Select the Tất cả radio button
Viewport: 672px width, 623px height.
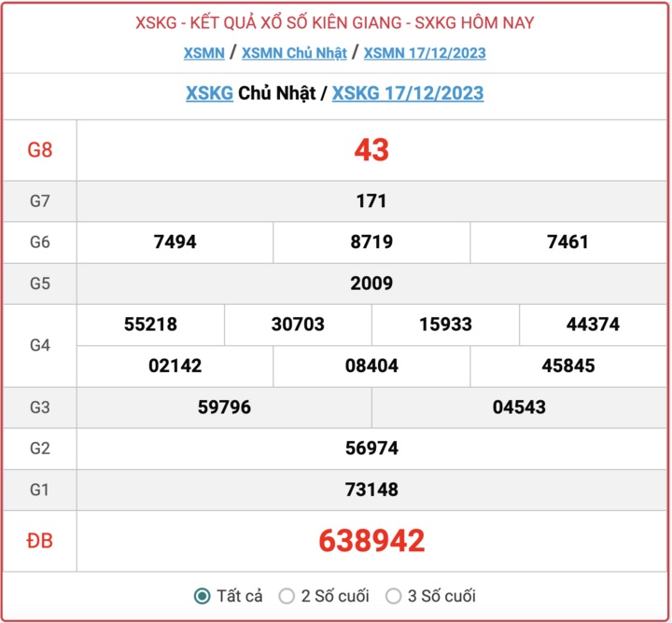click(x=202, y=596)
